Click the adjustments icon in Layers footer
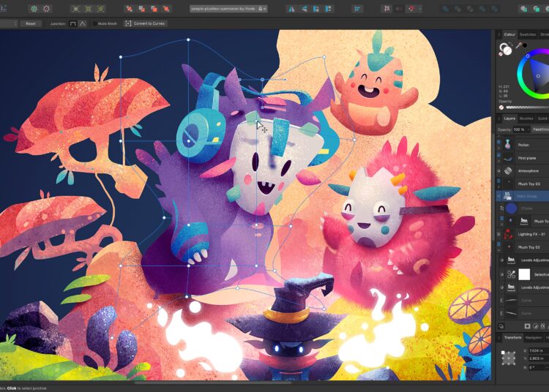 coord(535,326)
